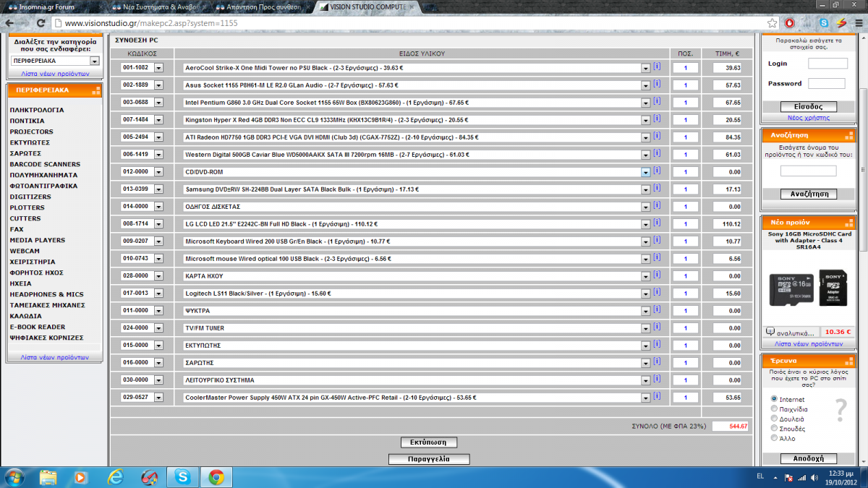The image size is (868, 488).
Task: Select the Άλλο radio option
Action: pyautogui.click(x=774, y=438)
